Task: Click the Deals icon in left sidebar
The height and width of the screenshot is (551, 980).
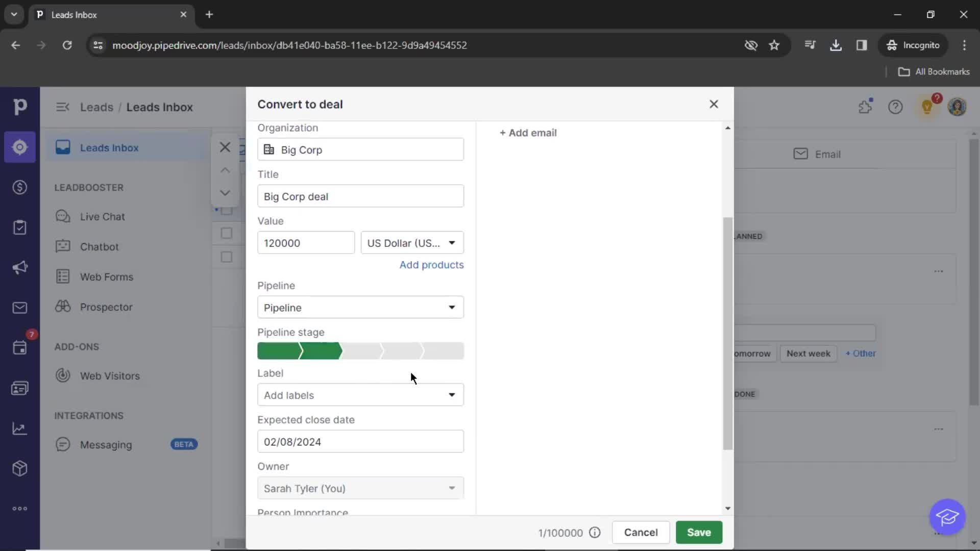Action: click(x=19, y=187)
